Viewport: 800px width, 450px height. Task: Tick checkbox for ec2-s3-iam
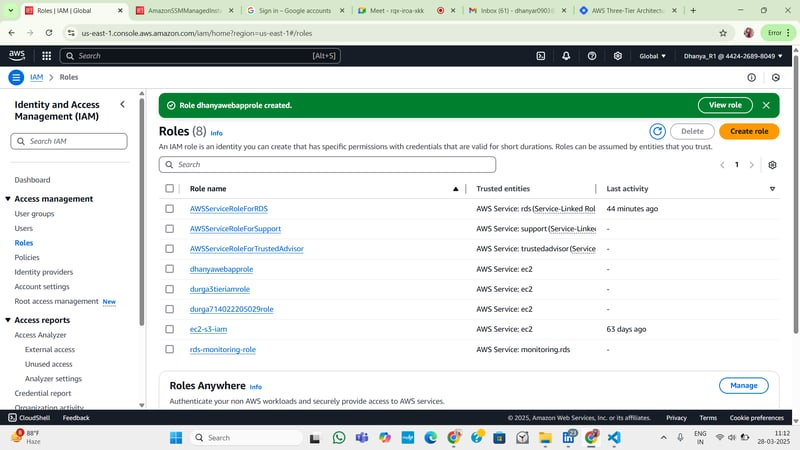pyautogui.click(x=169, y=329)
